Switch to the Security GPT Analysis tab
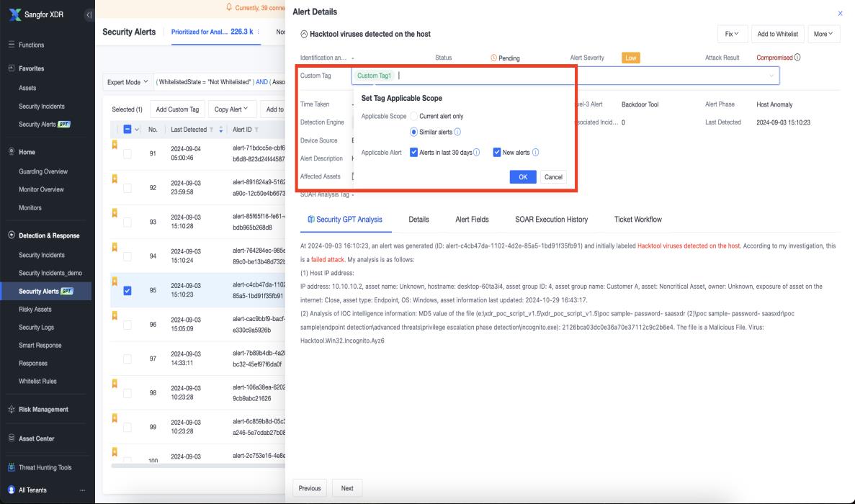Image resolution: width=855 pixels, height=504 pixels. (x=345, y=219)
